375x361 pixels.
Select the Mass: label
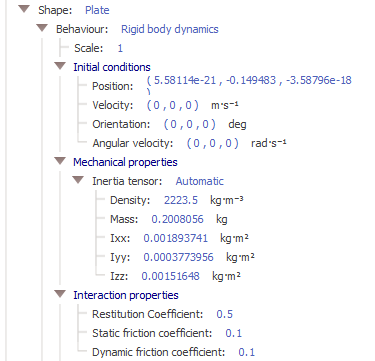click(124, 219)
